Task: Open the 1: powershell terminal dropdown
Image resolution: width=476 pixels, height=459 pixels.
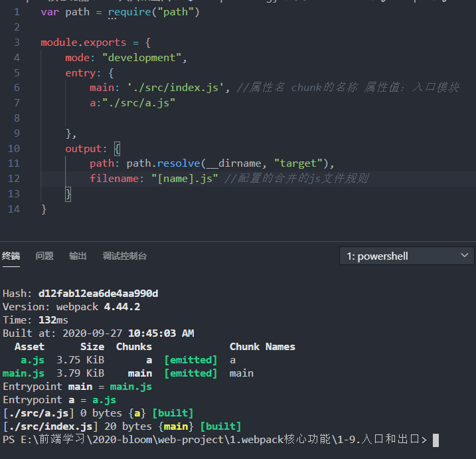Action: point(406,256)
